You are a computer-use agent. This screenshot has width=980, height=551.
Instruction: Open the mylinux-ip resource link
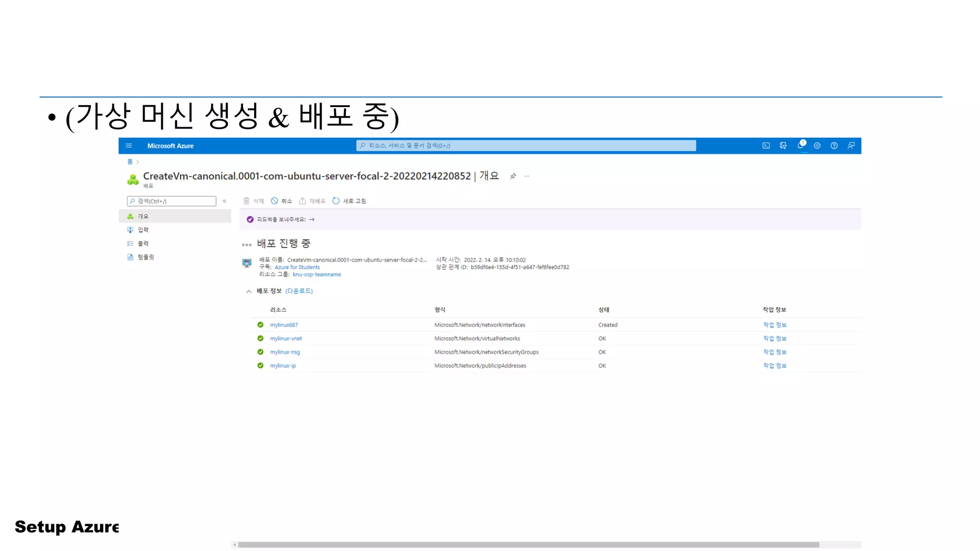[283, 366]
